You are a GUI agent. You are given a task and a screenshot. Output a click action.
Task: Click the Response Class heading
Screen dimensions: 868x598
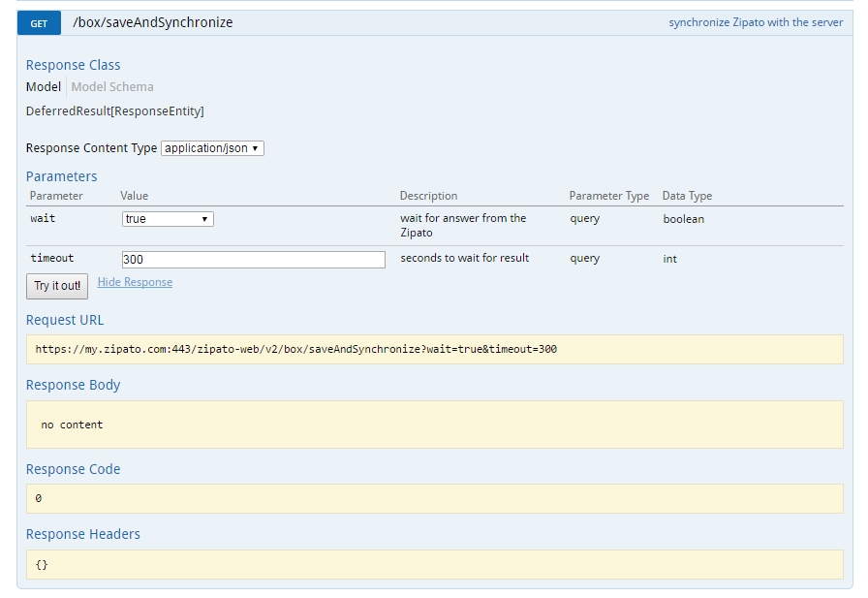coord(73,65)
